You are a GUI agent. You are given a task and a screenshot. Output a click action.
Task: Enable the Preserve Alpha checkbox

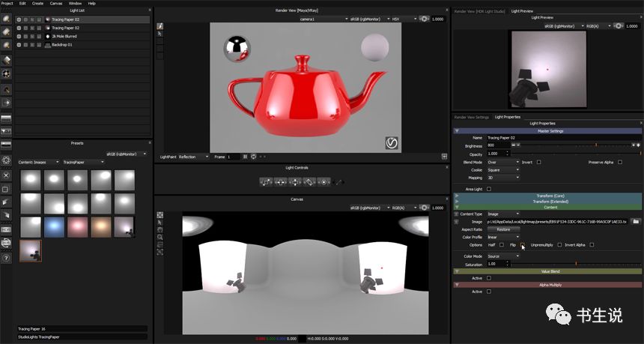pos(620,163)
